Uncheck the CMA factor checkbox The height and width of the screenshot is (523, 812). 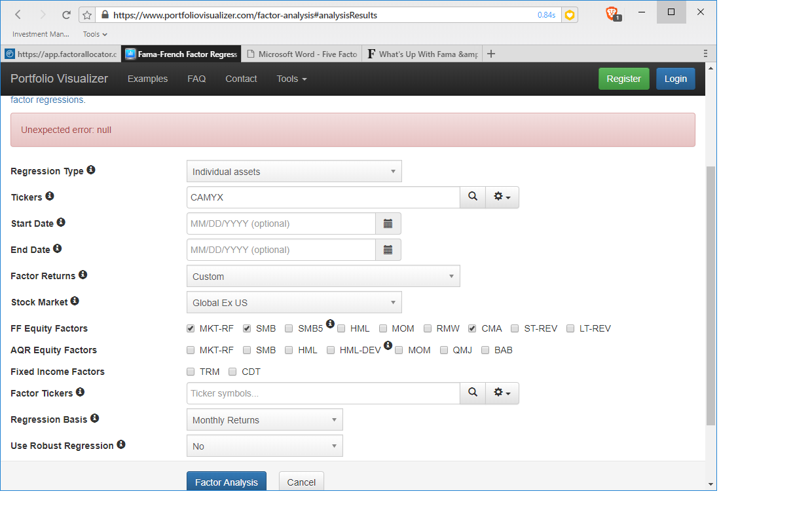tap(472, 328)
